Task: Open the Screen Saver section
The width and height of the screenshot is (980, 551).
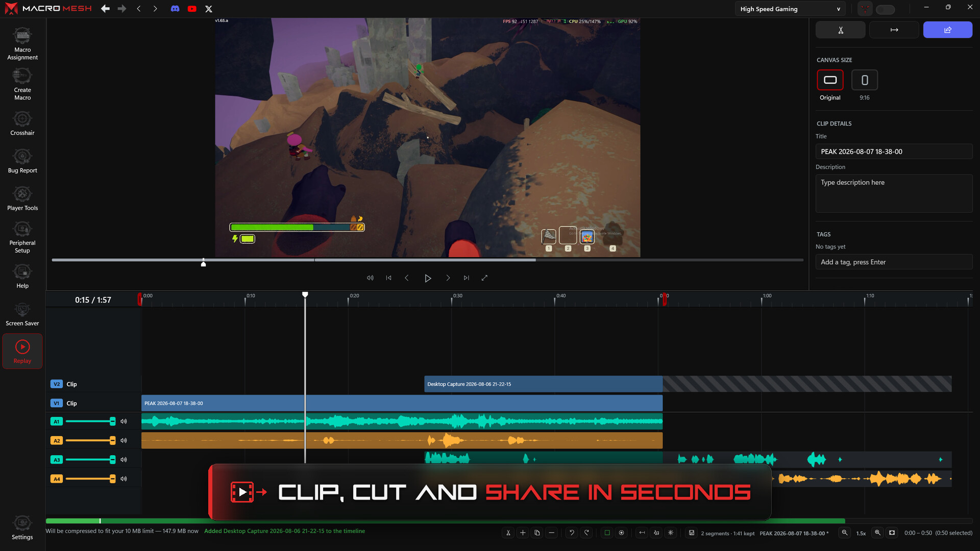Action: (22, 314)
